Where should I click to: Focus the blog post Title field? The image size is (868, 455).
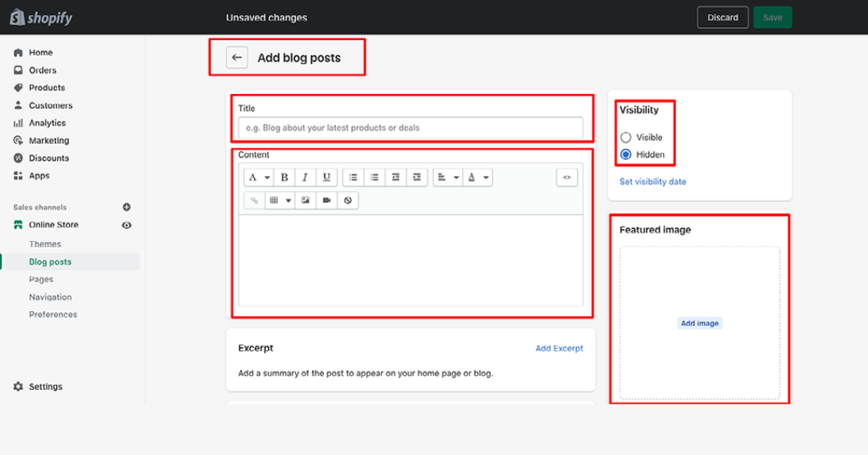(x=411, y=128)
